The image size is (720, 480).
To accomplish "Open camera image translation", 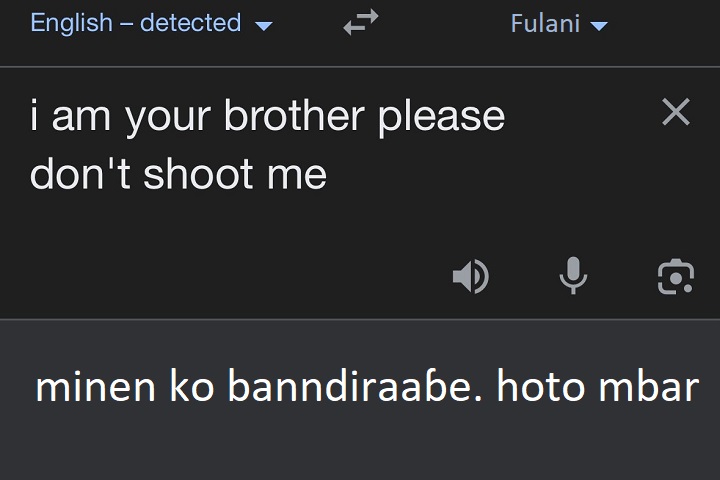I will (x=676, y=276).
